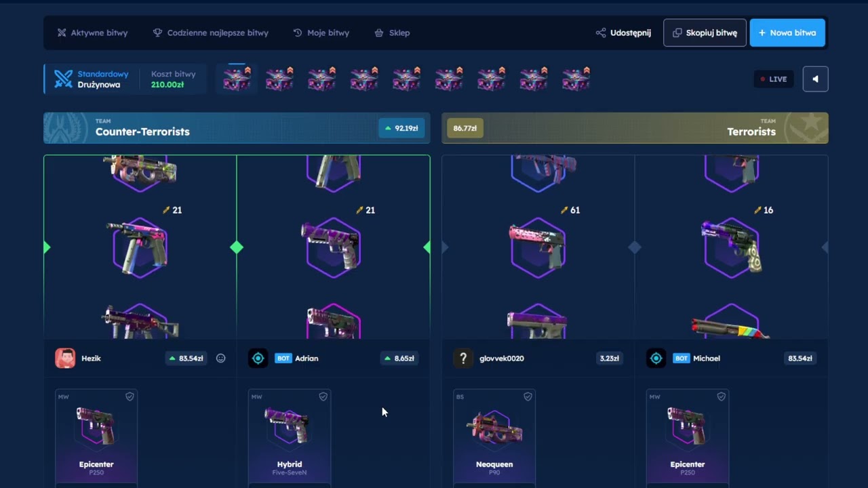The height and width of the screenshot is (488, 868).
Task: Open the Hybrid Five-SeveN item card
Action: 290,437
